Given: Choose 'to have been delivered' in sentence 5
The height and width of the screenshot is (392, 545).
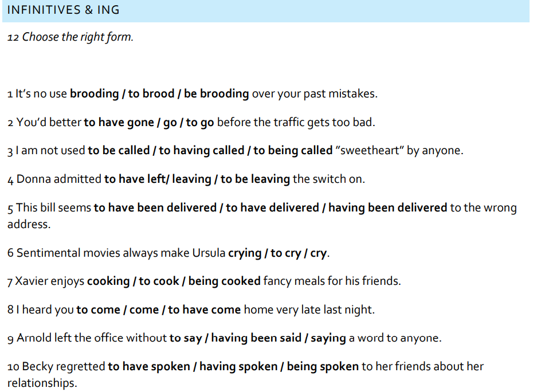Looking at the screenshot, I should pyautogui.click(x=154, y=207).
